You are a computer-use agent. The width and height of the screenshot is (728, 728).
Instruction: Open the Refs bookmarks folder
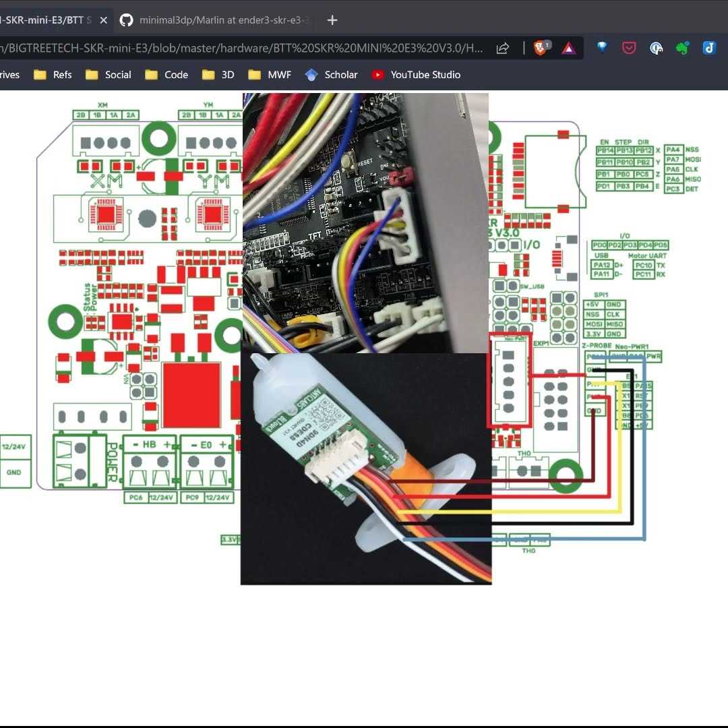[x=53, y=75]
